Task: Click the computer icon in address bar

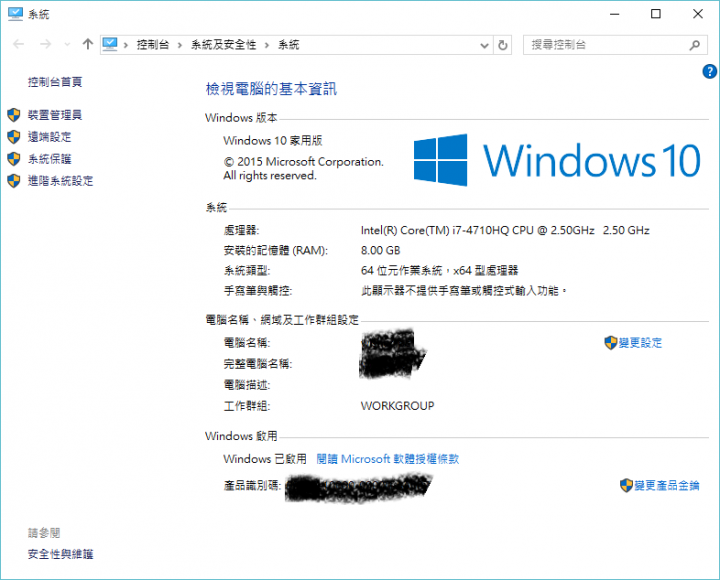Action: (110, 44)
